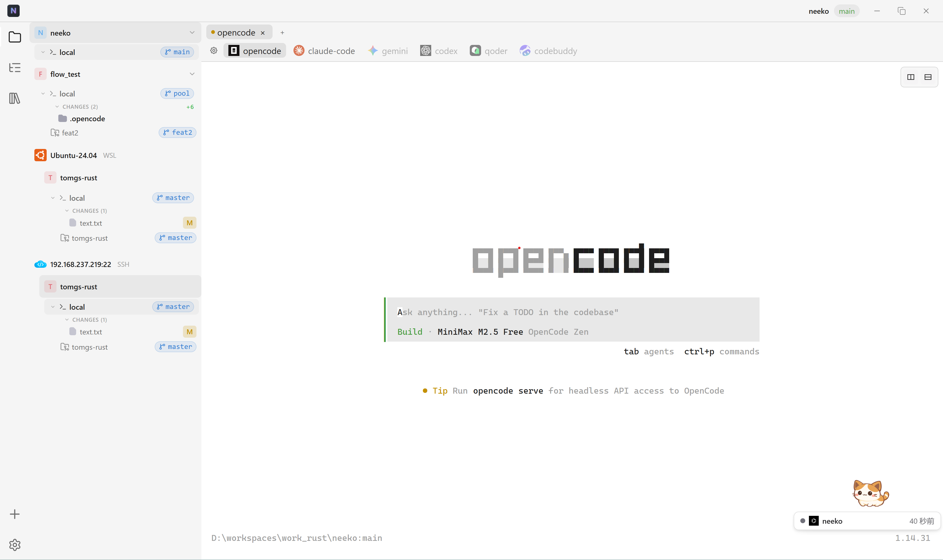The width and height of the screenshot is (943, 560).
Task: Select the gemini agent
Action: 388,51
